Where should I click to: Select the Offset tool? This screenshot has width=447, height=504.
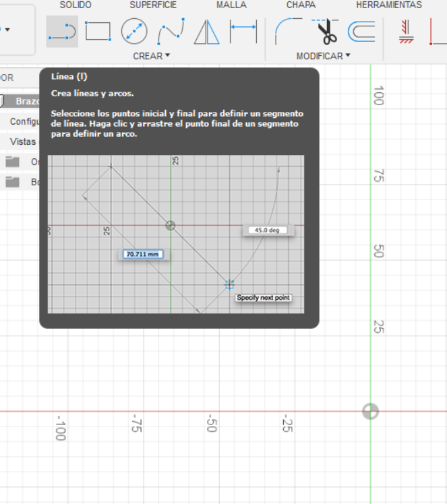362,32
